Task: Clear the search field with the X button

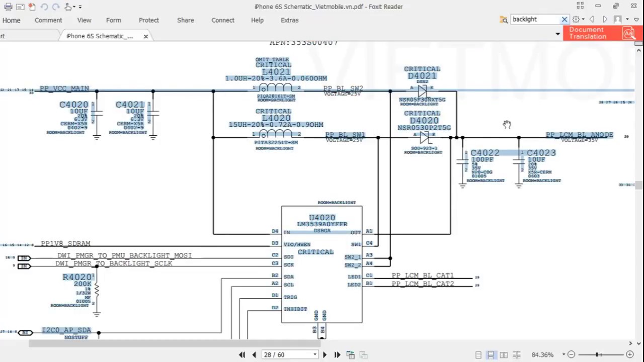Action: pyautogui.click(x=565, y=20)
